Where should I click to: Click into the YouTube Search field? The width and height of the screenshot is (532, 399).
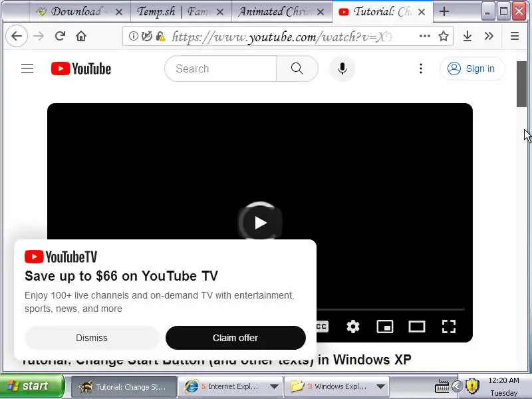point(221,68)
